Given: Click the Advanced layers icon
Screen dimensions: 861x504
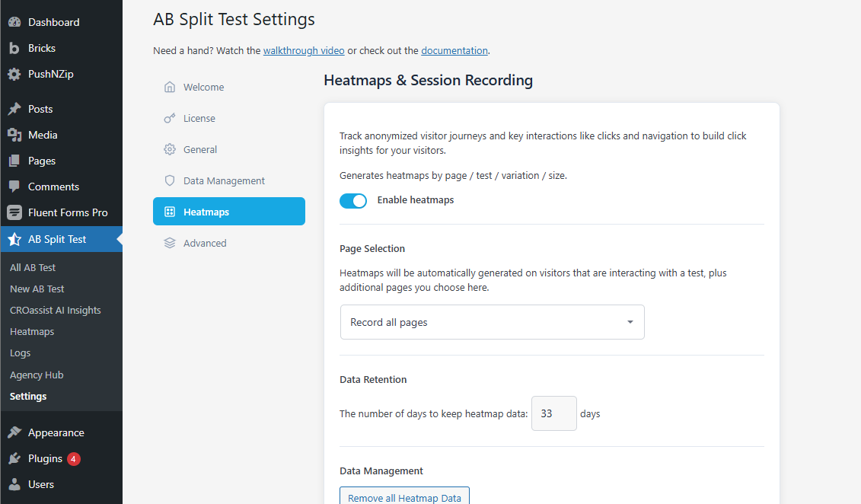Looking at the screenshot, I should [169, 243].
